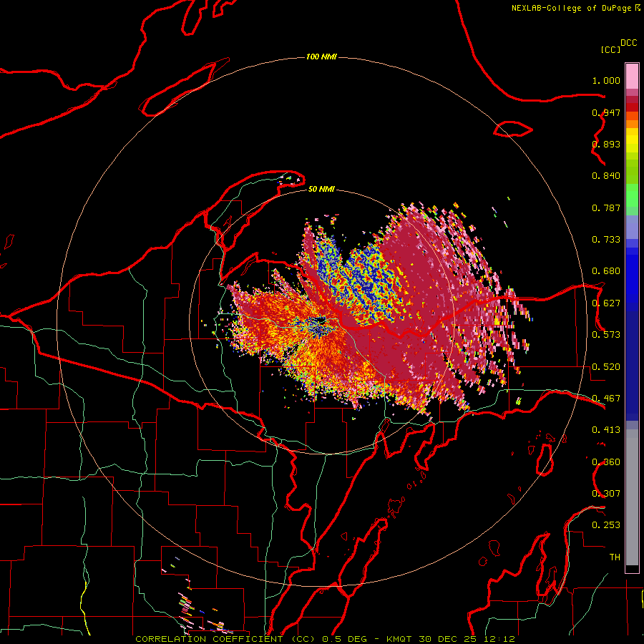Viewport: 644px width, 644px height.
Task: Click the 0.733 legend value
Action: 606,240
